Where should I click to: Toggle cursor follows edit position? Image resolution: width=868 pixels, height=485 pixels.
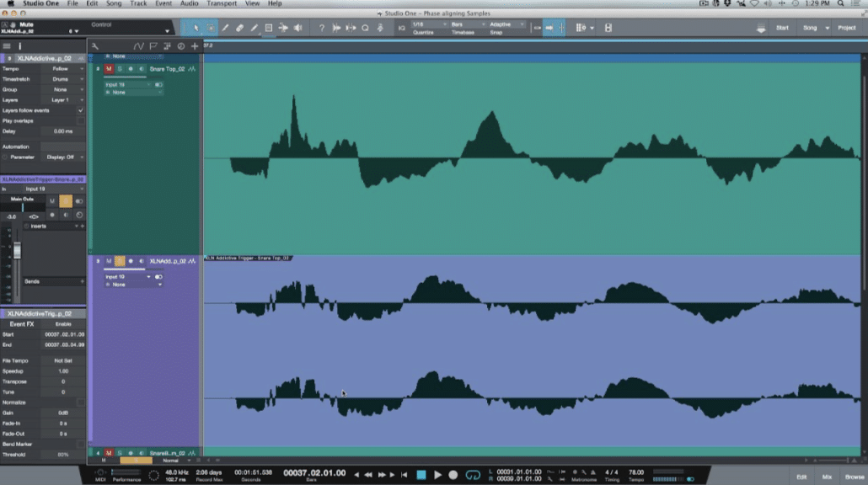(561, 28)
